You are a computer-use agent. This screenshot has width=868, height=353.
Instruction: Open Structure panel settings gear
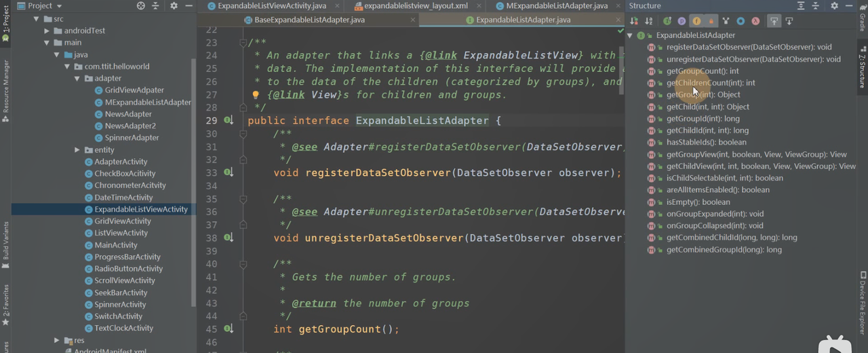click(834, 6)
